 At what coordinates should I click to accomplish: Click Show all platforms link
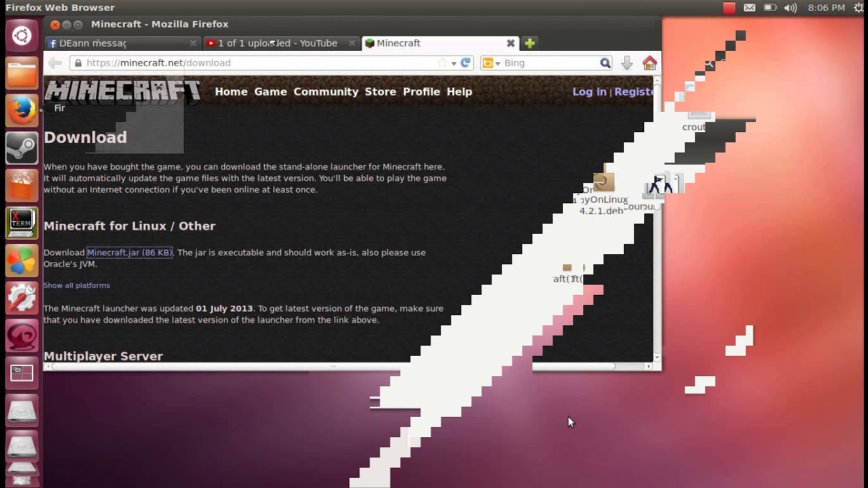[77, 285]
